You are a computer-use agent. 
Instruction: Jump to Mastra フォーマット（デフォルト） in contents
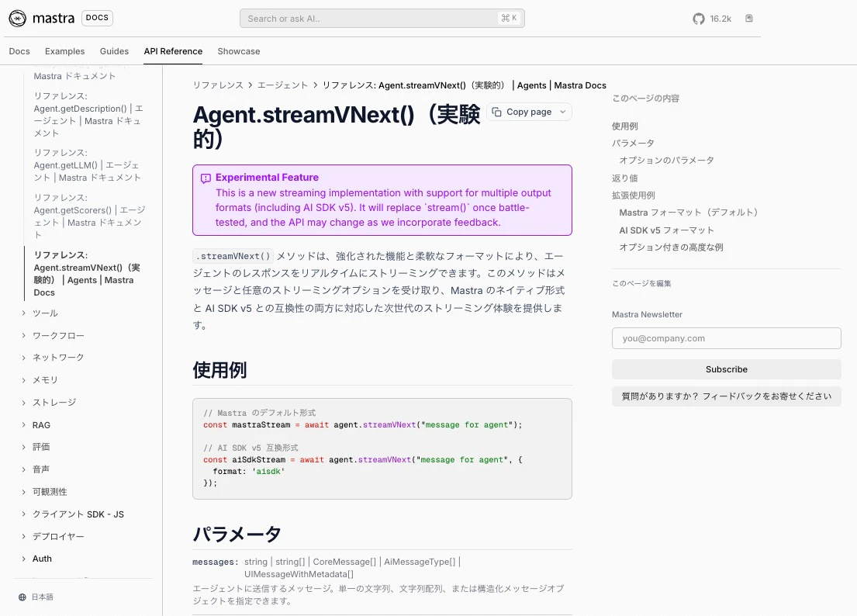coord(689,213)
